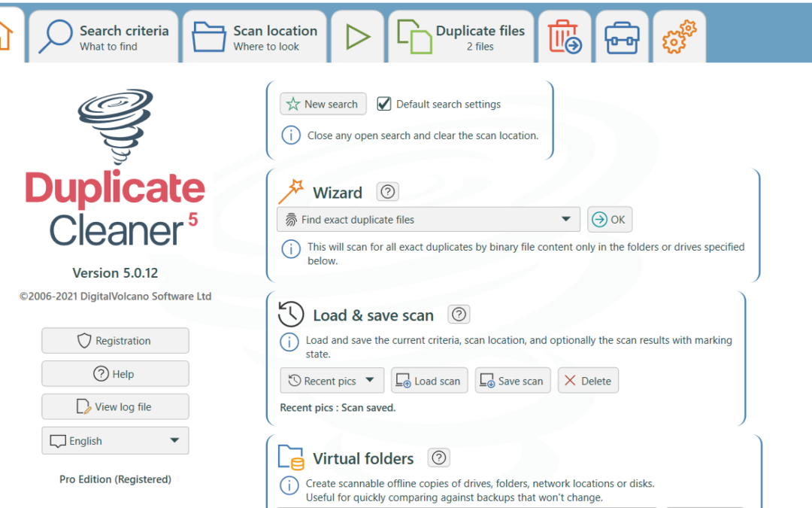Click the Load & save scan clock icon
This screenshot has width=812, height=508.
[x=291, y=314]
